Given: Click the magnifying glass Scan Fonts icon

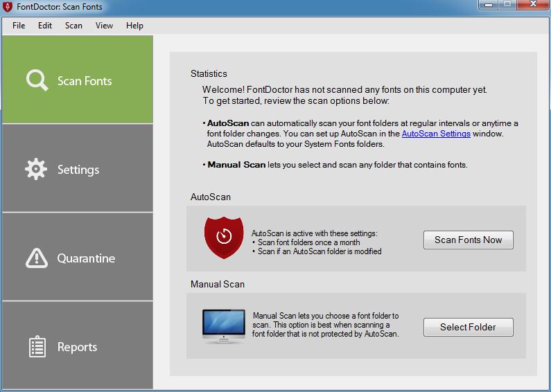Looking at the screenshot, I should click(37, 80).
